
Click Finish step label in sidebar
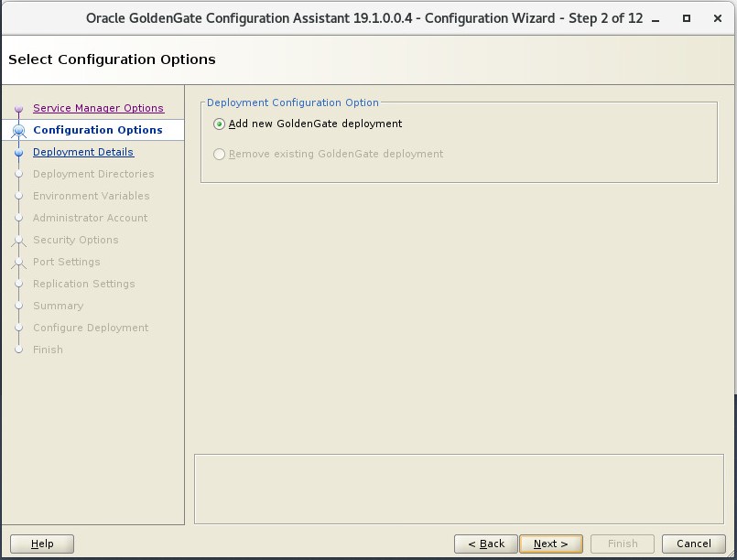(48, 350)
